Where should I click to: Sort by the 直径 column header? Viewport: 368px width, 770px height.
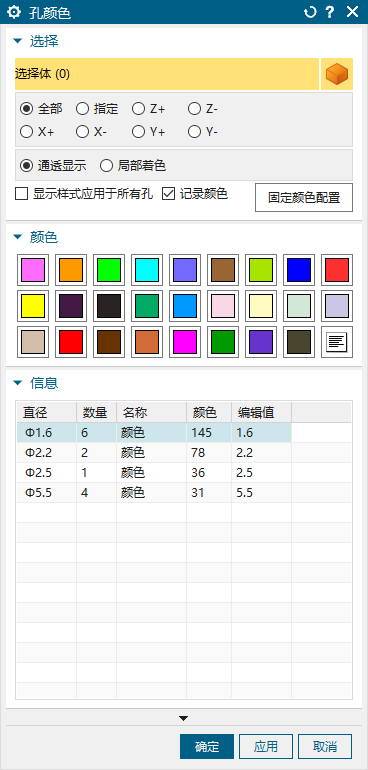coord(47,412)
